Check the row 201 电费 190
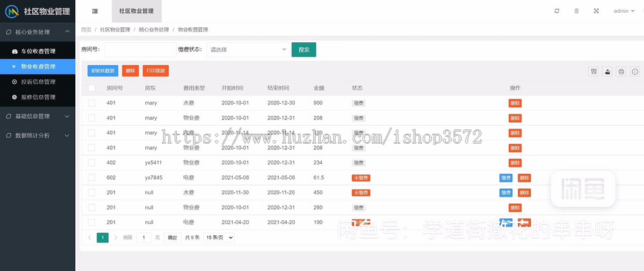Viewport: 644px width, 271px height. click(92, 222)
